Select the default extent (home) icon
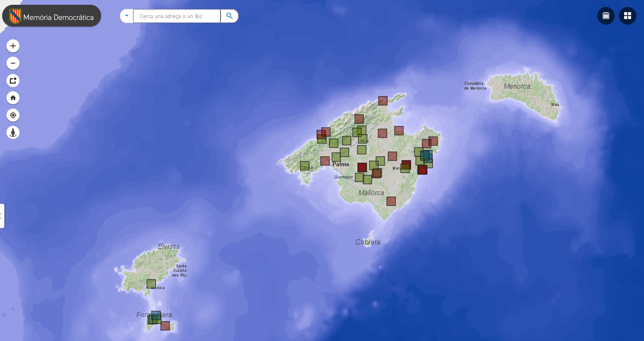 [13, 97]
